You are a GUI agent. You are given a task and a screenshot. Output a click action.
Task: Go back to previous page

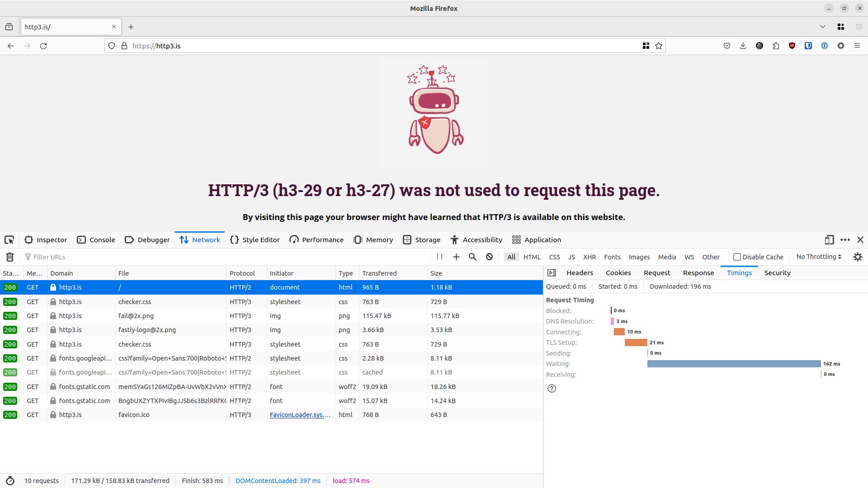click(11, 46)
